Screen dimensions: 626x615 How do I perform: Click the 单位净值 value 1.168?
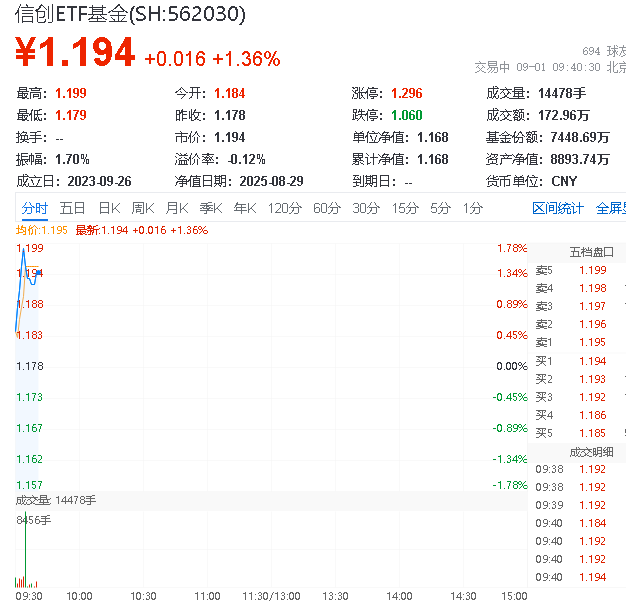pos(433,137)
